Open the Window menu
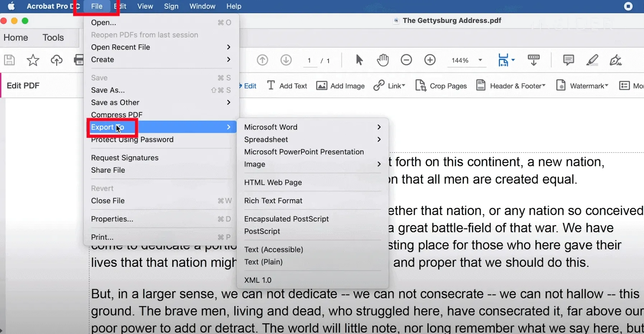The height and width of the screenshot is (334, 644). point(202,6)
